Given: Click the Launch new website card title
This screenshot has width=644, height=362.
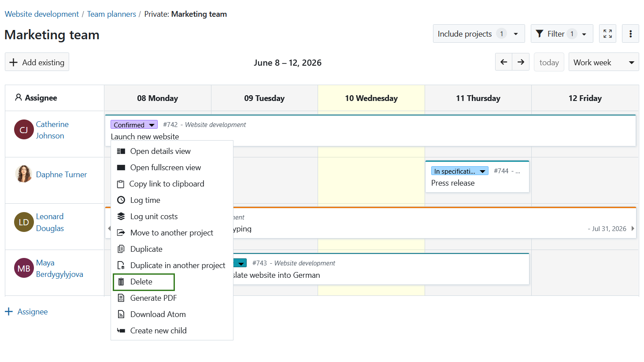Looking at the screenshot, I should [145, 137].
